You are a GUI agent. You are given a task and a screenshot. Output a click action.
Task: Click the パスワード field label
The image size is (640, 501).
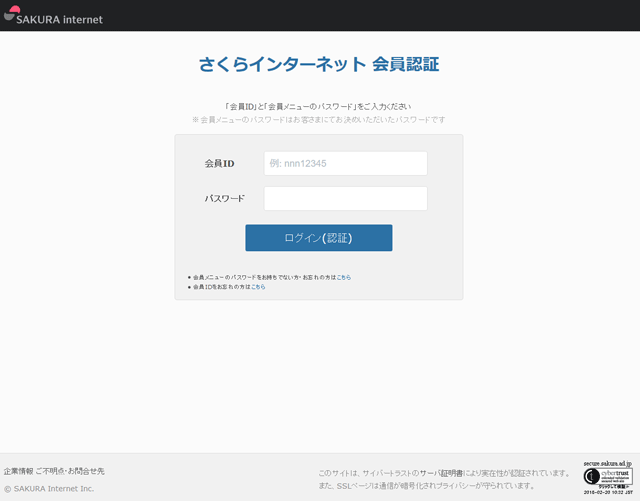[224, 199]
